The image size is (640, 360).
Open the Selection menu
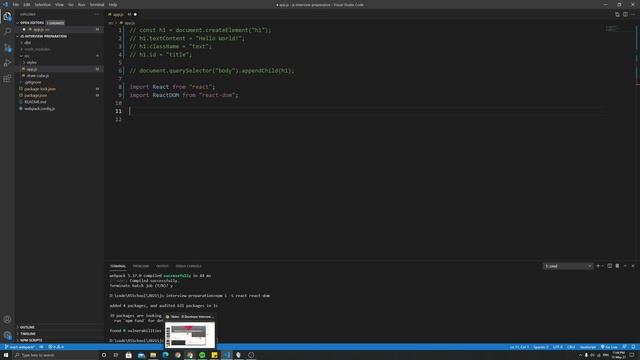pyautogui.click(x=42, y=4)
